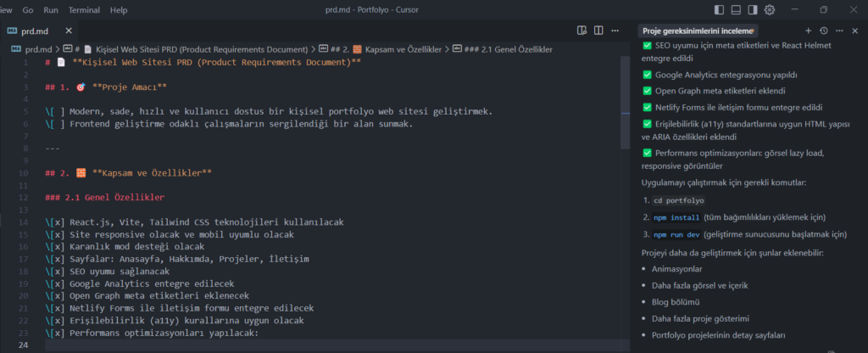The height and width of the screenshot is (353, 868).
Task: Close the prd.md editor tab
Action: tap(69, 31)
